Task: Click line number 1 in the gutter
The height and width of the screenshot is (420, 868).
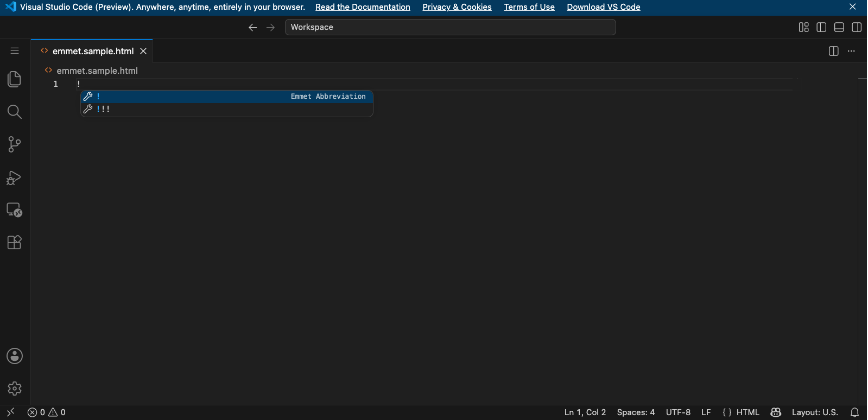Action: pos(55,84)
